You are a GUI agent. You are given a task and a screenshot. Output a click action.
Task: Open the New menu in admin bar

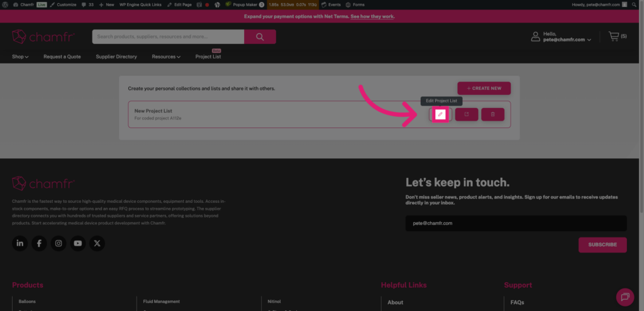click(x=107, y=4)
